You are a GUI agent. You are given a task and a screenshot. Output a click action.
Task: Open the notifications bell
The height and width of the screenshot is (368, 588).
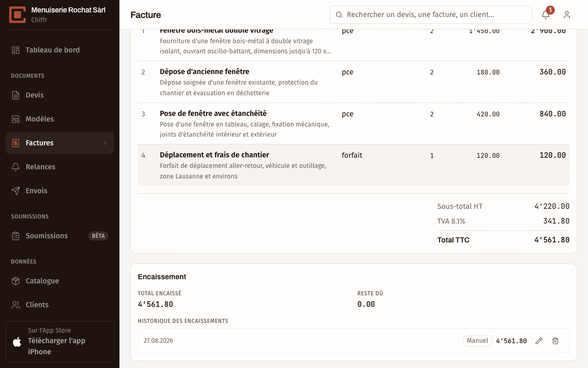click(x=546, y=15)
